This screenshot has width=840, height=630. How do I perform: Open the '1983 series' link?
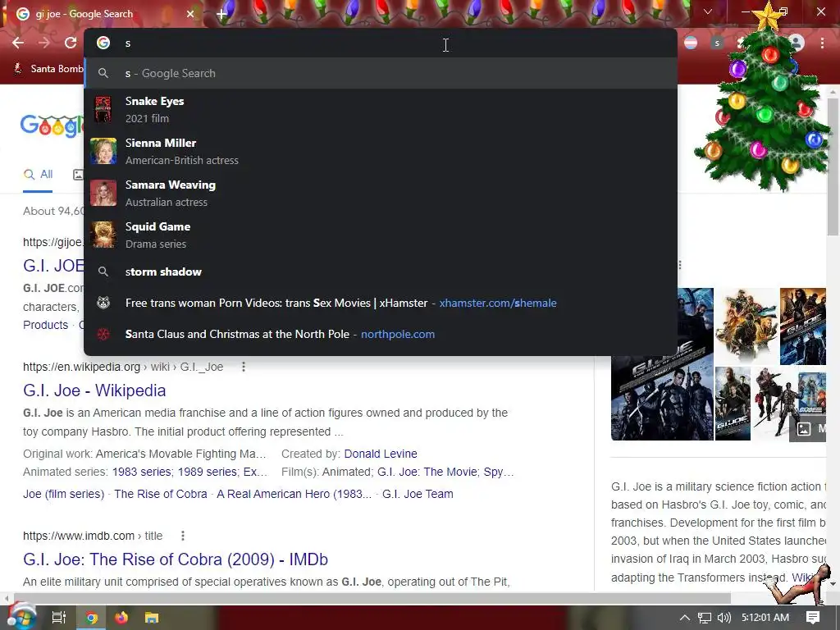pyautogui.click(x=142, y=472)
